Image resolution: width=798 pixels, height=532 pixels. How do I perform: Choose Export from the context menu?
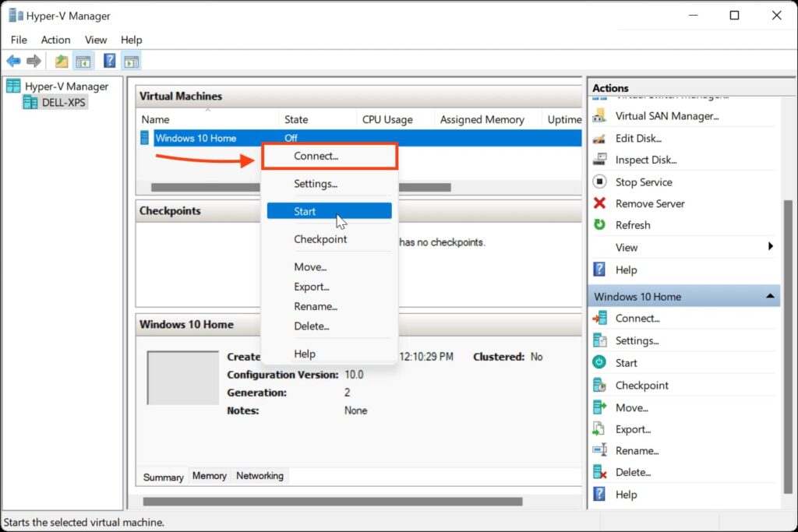click(330, 287)
